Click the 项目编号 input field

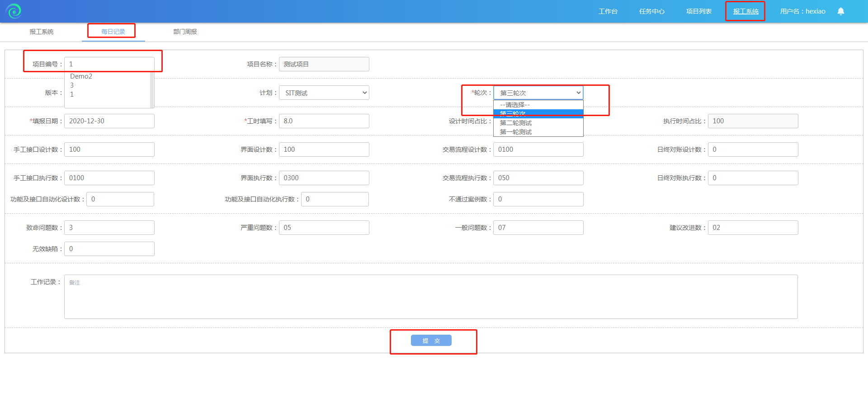click(x=109, y=64)
